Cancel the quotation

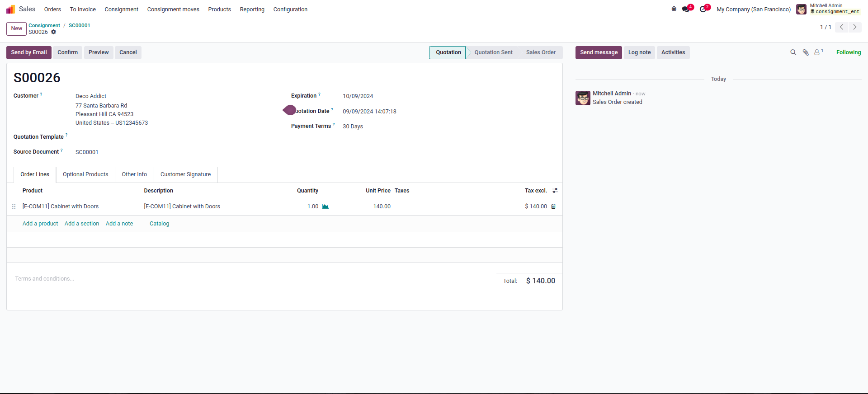(128, 52)
